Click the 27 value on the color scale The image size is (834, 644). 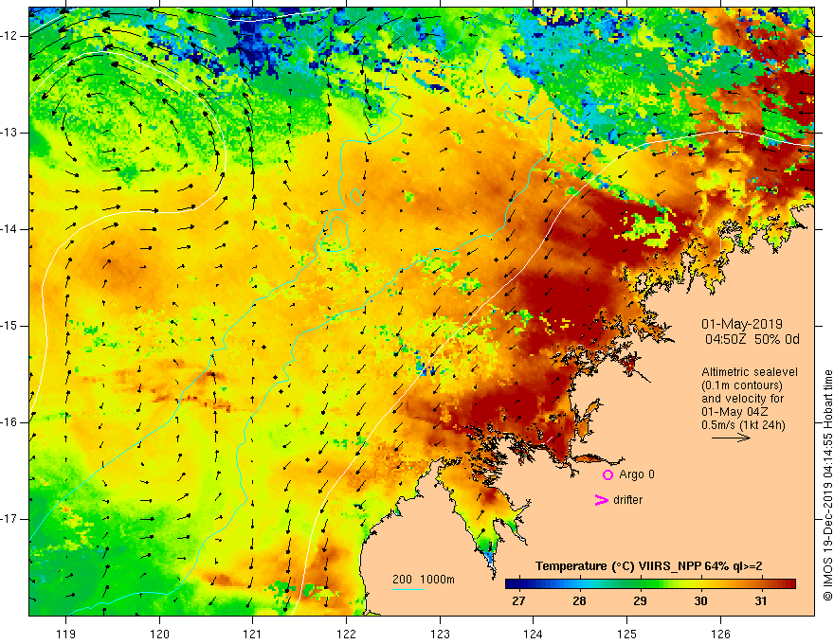(518, 601)
